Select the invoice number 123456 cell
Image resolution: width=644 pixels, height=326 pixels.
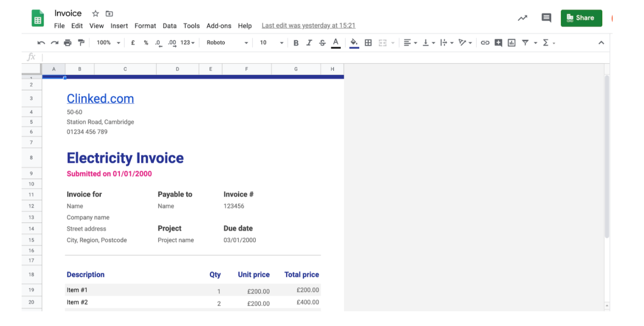[234, 206]
